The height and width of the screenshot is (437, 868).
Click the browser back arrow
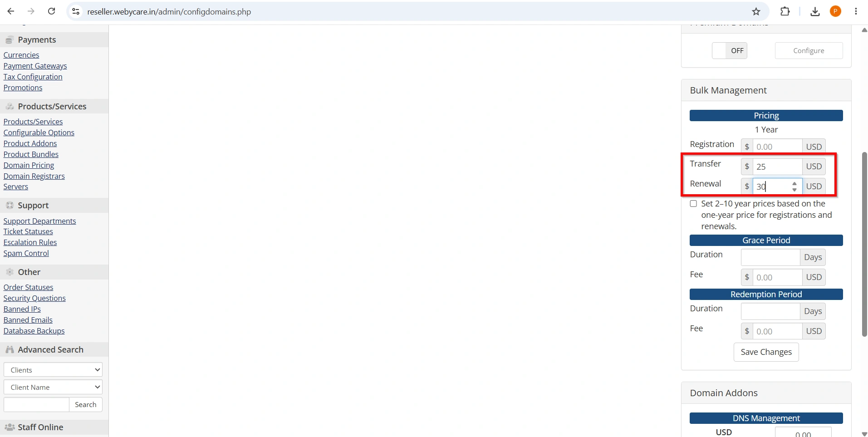coord(11,11)
